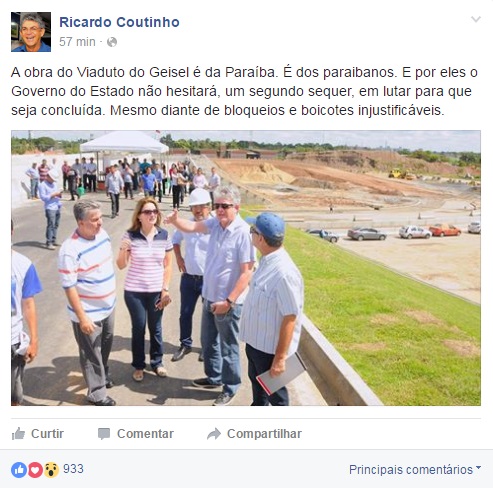This screenshot has height=488, width=493.
Task: Click the yellow Wow reaction icon
Action: (x=51, y=470)
